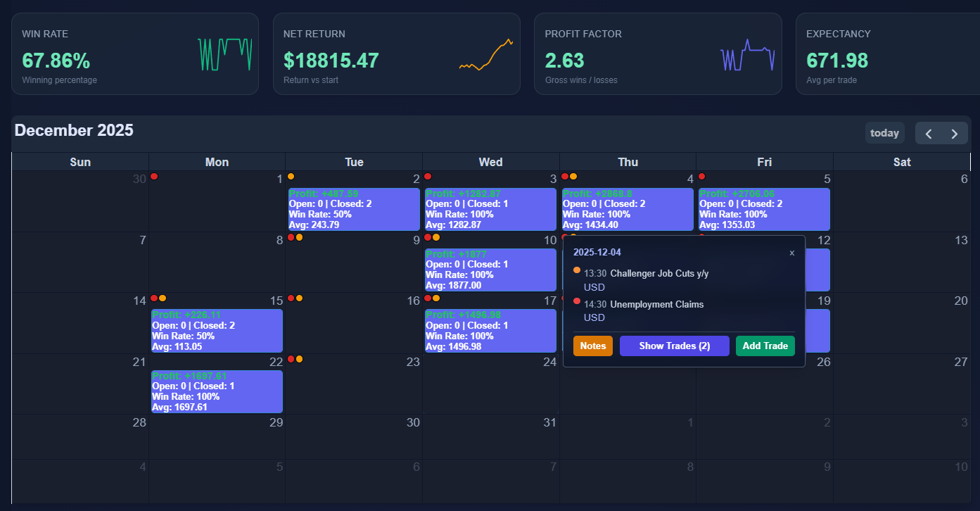Image resolution: width=980 pixels, height=511 pixels.
Task: Navigate to the previous month with the left chevron
Action: click(929, 132)
